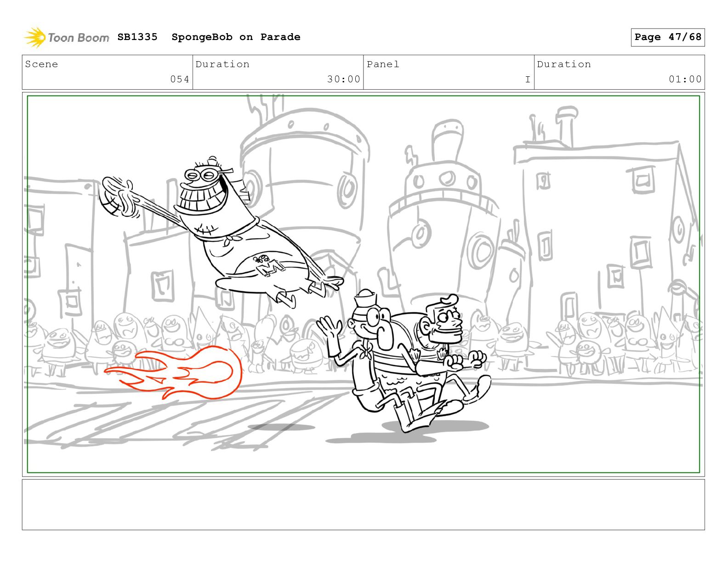Click the Toon Boom logo
728x563 pixels.
67,37
